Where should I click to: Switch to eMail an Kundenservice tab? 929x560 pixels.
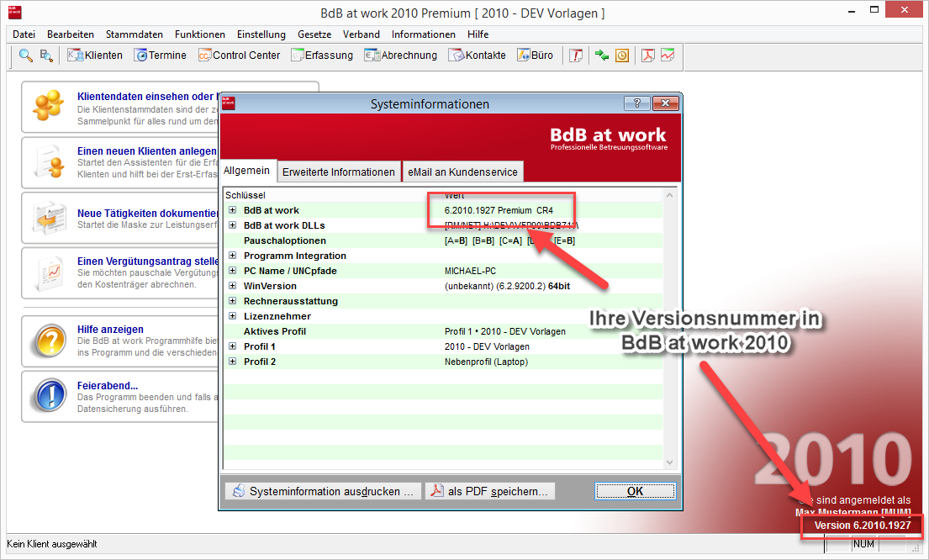point(462,172)
